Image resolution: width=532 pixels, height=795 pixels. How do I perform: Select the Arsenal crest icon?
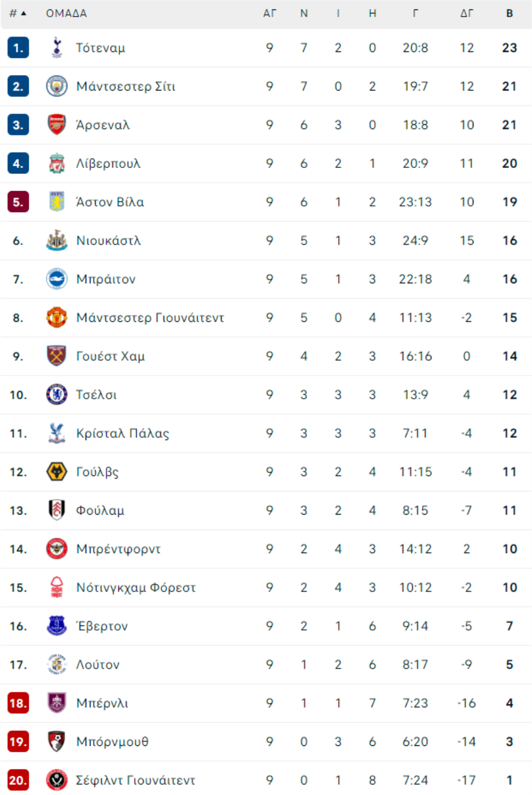[57, 125]
